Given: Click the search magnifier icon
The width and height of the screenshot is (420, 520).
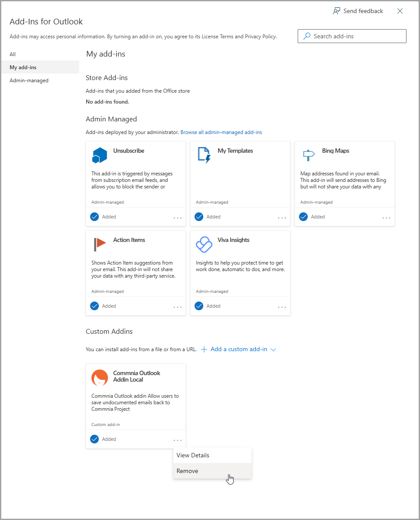Looking at the screenshot, I should click(x=307, y=36).
